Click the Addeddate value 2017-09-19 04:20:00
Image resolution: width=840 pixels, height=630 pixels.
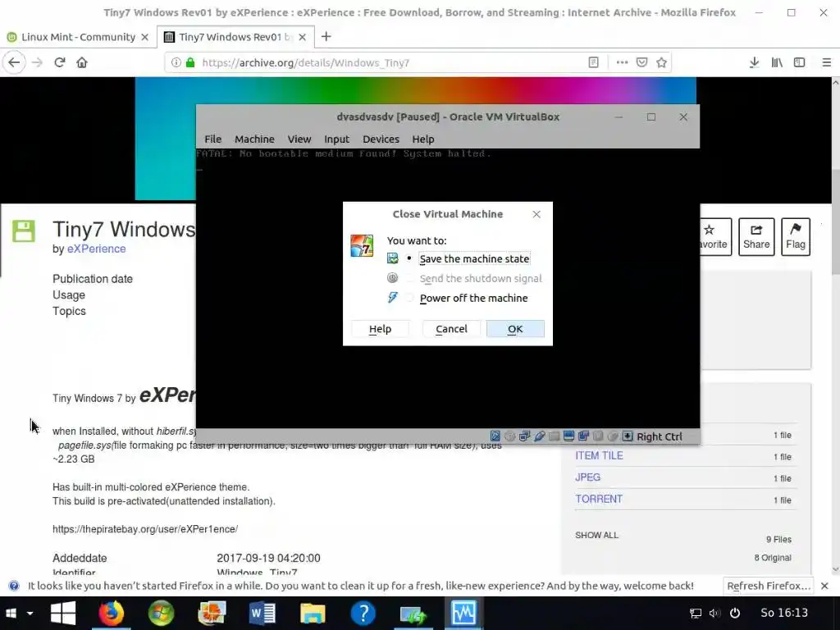click(268, 558)
